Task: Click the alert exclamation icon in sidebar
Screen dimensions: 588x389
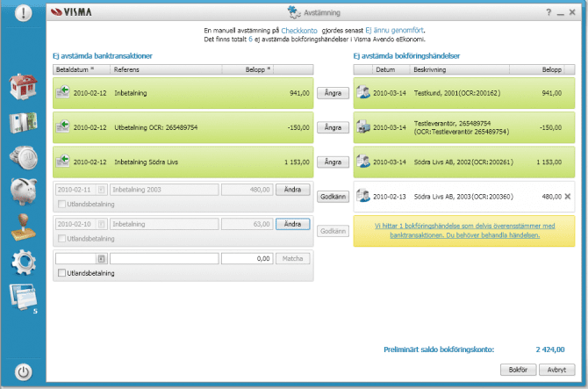Action: coord(24,13)
